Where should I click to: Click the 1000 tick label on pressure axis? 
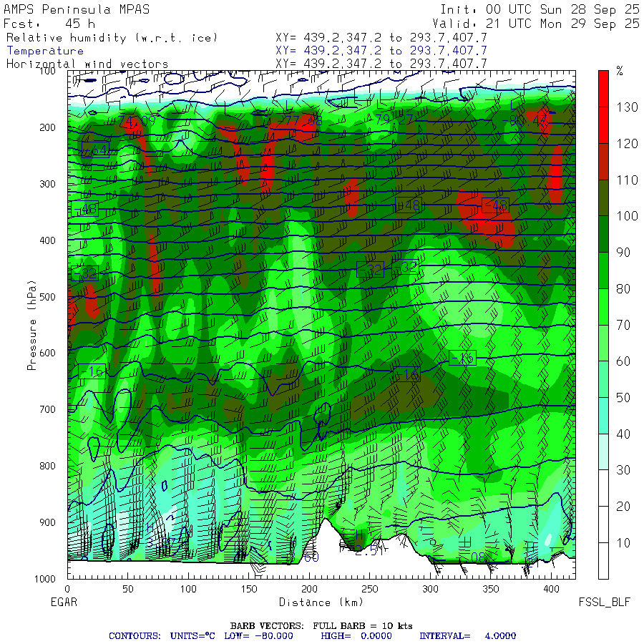coord(45,579)
